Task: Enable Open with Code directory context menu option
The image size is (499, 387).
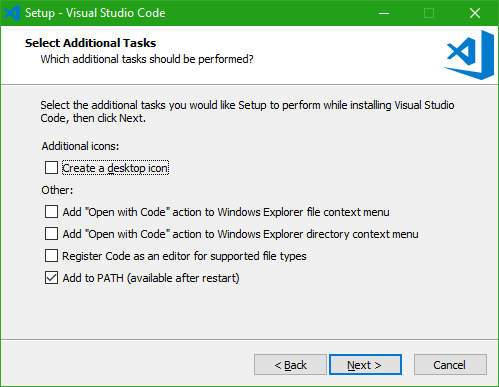Action: click(x=51, y=234)
